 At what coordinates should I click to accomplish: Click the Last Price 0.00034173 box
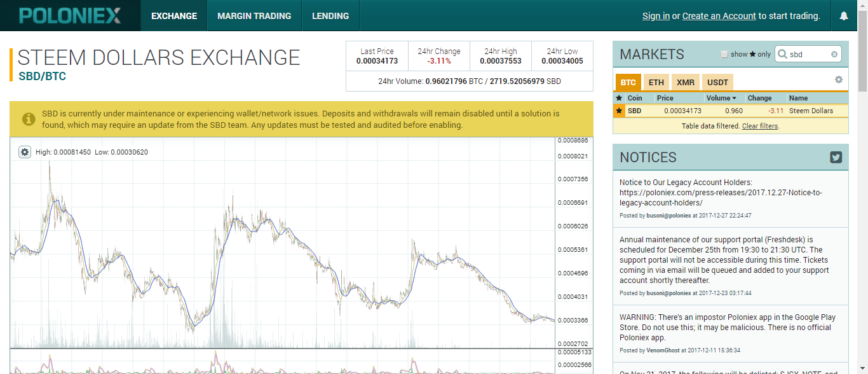[377, 56]
